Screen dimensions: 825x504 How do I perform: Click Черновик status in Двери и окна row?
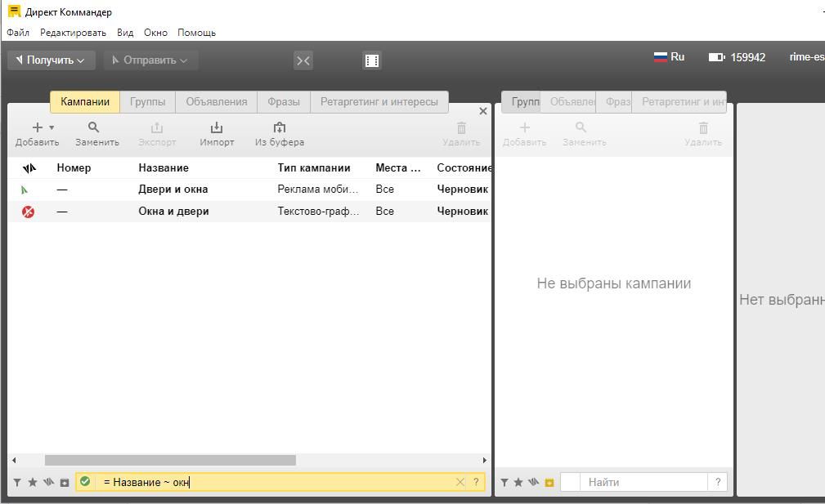coord(463,190)
